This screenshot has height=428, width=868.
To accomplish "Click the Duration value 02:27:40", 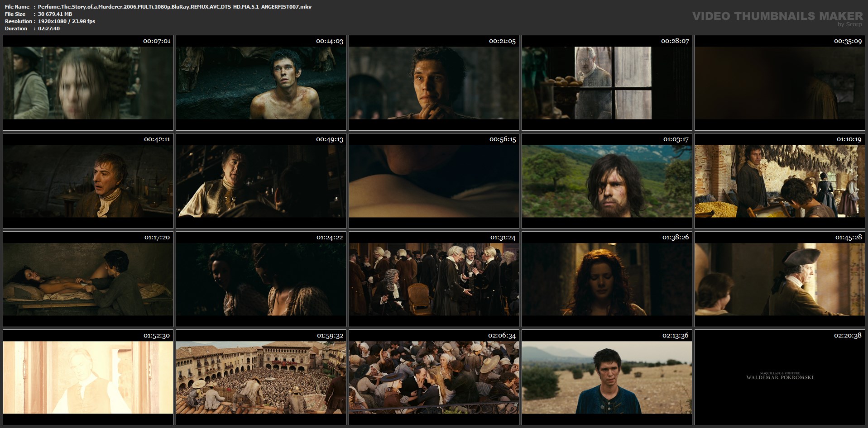I will [x=49, y=29].
